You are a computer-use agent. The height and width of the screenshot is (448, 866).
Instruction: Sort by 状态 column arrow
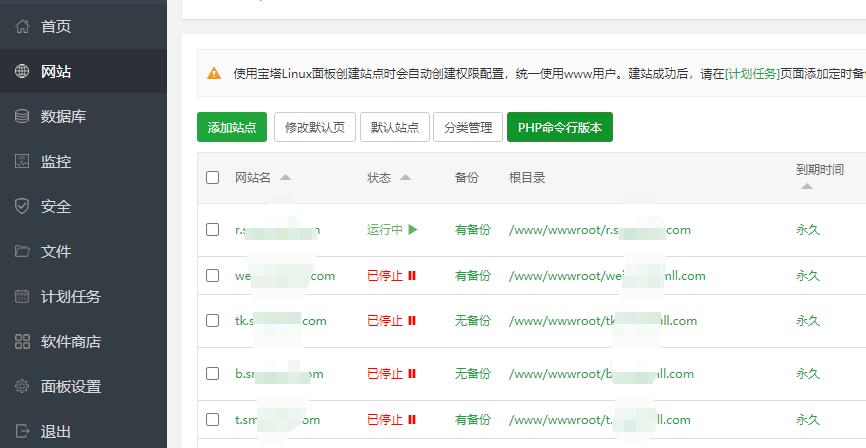click(x=405, y=178)
